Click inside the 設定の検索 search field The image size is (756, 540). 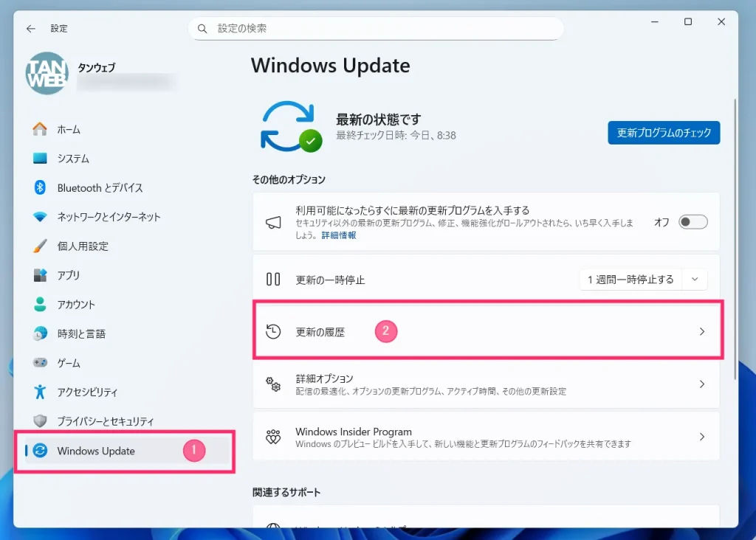[x=376, y=29]
